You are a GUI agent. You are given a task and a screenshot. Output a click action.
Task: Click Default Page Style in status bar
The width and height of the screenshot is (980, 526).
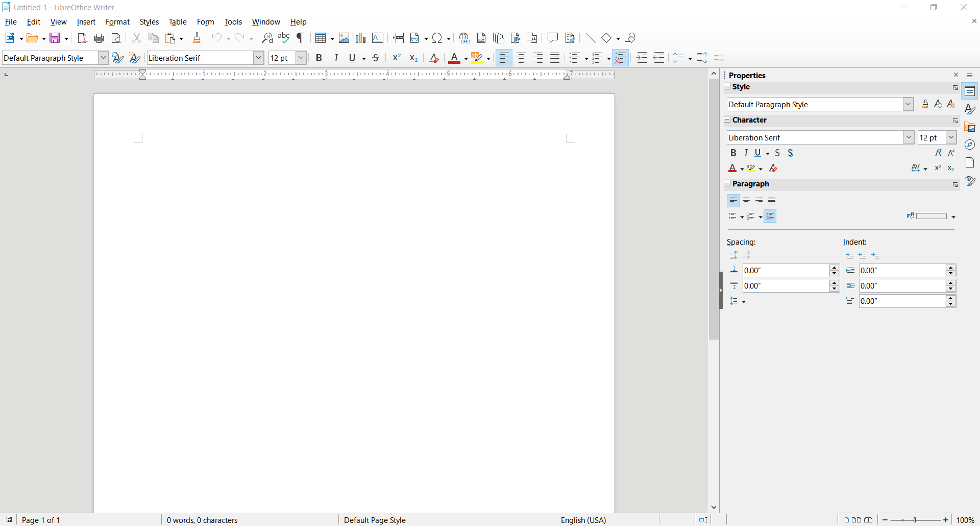coord(375,520)
